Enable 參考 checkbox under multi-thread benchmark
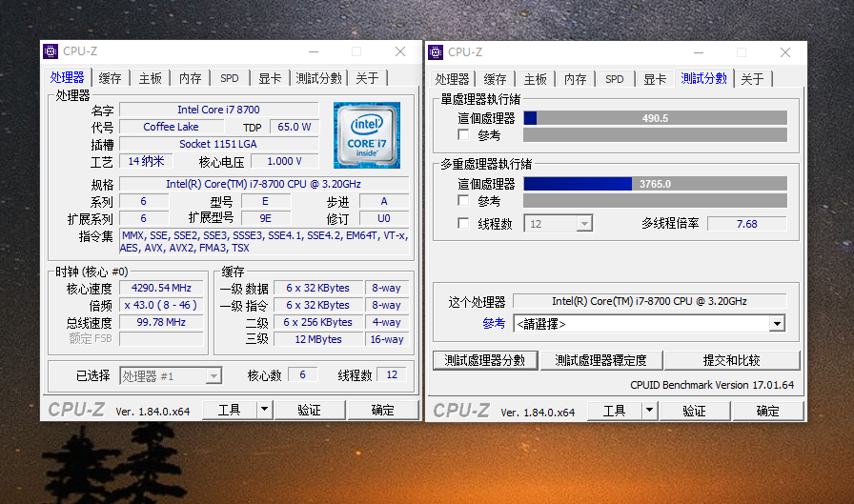854x504 pixels. click(463, 200)
